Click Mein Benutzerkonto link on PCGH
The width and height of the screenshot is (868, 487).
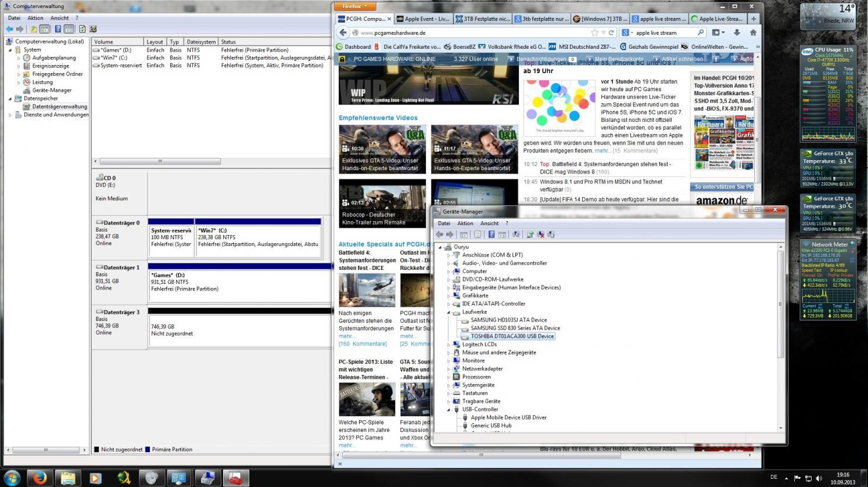(x=619, y=59)
